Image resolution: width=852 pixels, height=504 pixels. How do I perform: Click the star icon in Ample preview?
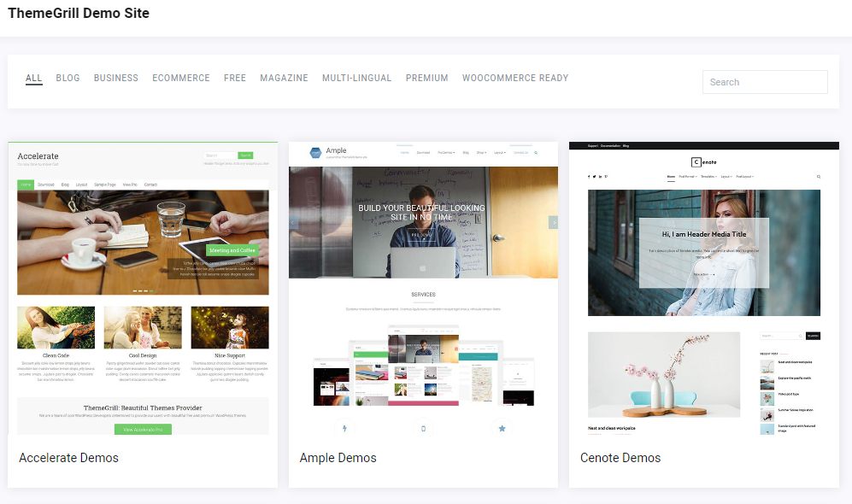pos(502,428)
